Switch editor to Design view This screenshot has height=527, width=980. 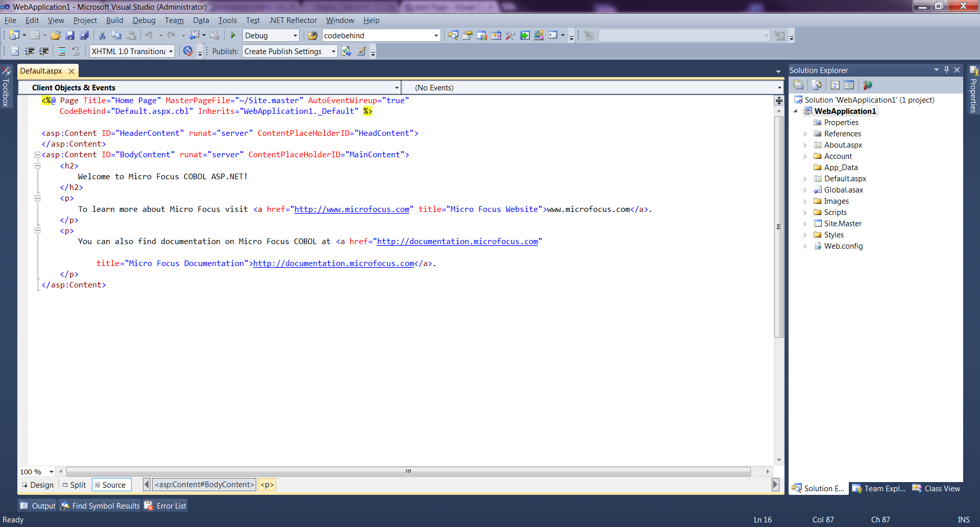coord(38,485)
